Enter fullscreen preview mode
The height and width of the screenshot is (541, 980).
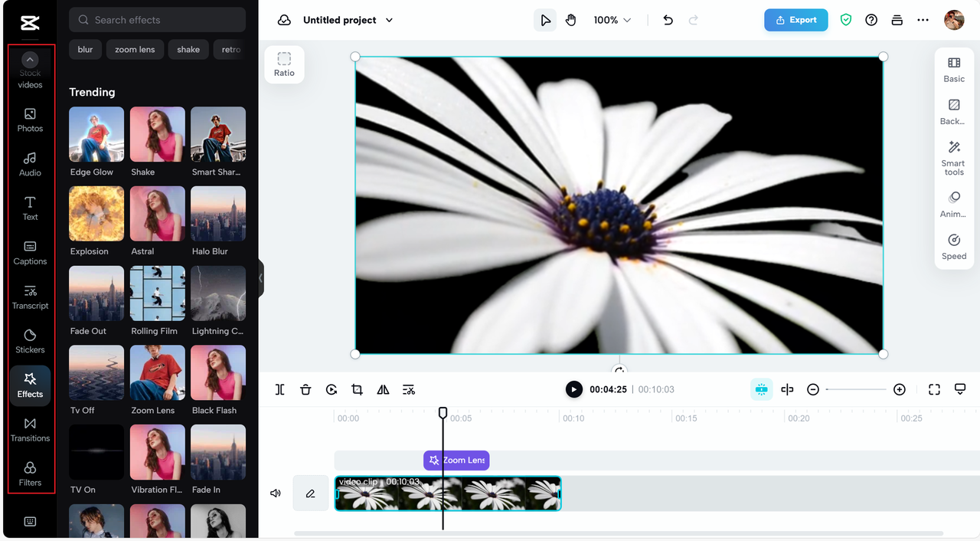pyautogui.click(x=934, y=389)
